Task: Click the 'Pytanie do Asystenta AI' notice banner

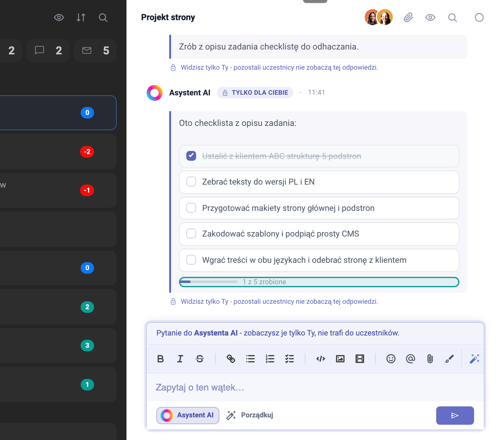Action: 315,333
